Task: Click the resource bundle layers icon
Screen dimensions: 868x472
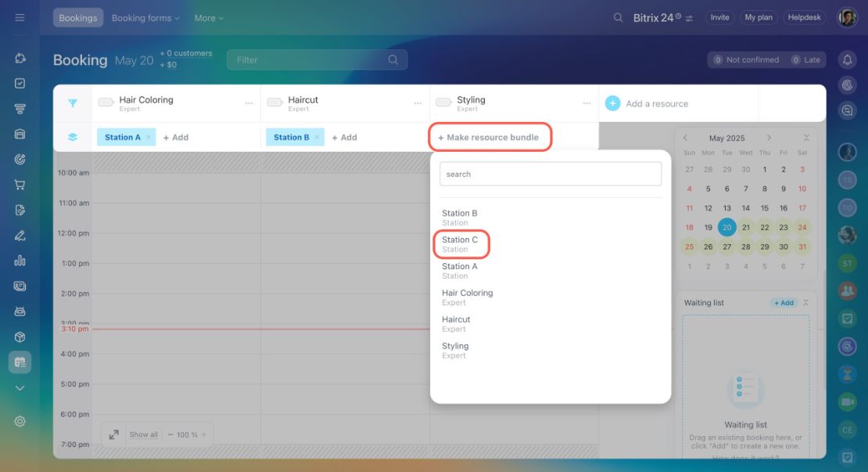Action: point(73,137)
